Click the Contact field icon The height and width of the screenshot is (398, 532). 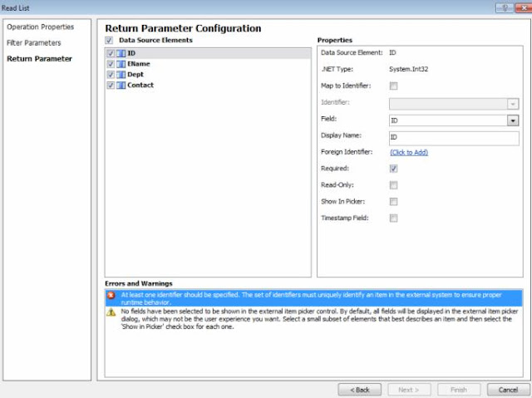[x=121, y=86]
